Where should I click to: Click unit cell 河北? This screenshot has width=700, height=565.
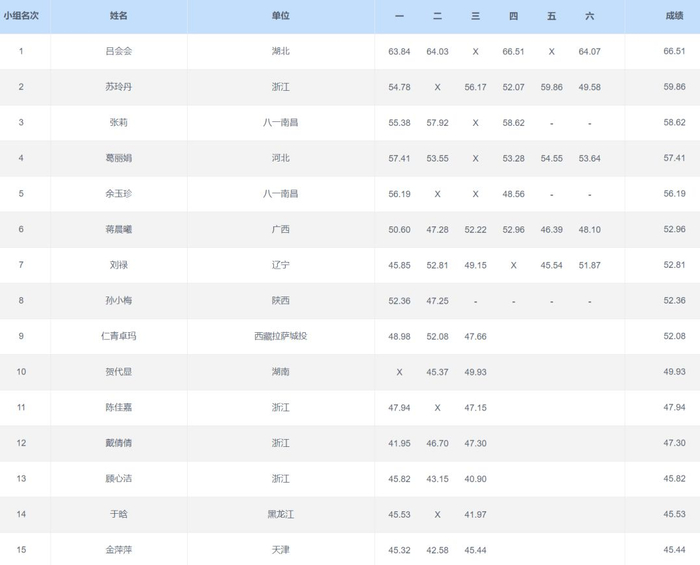pos(280,158)
